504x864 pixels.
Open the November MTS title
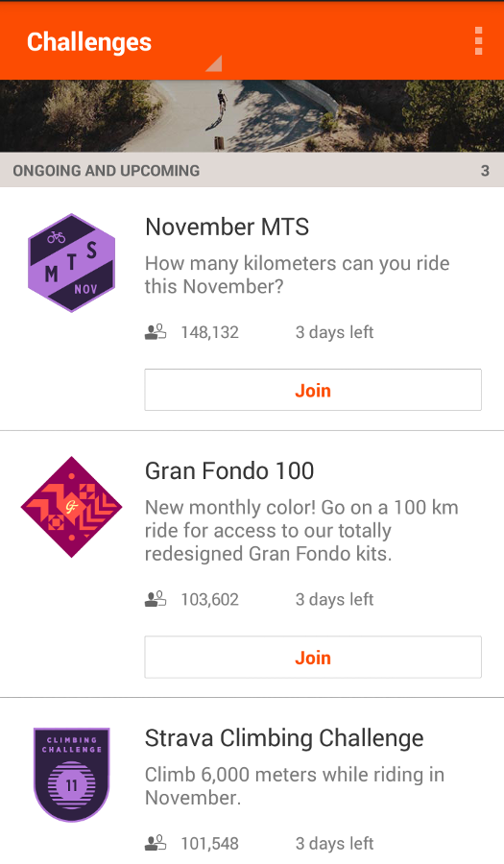[227, 227]
